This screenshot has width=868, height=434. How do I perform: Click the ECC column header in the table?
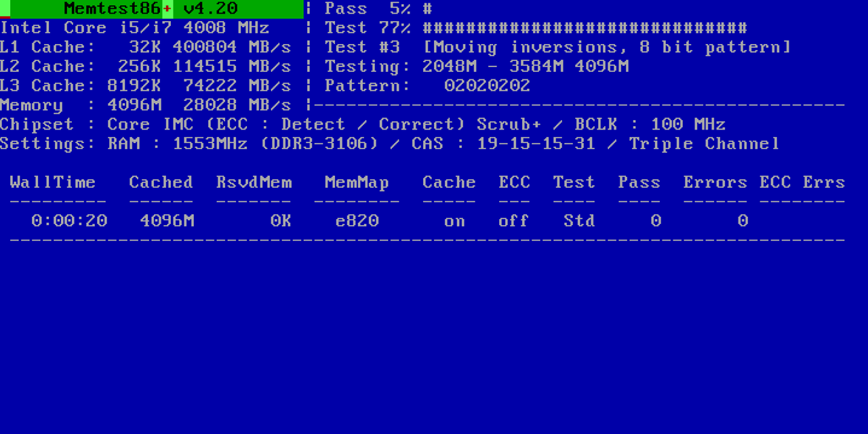(x=515, y=182)
